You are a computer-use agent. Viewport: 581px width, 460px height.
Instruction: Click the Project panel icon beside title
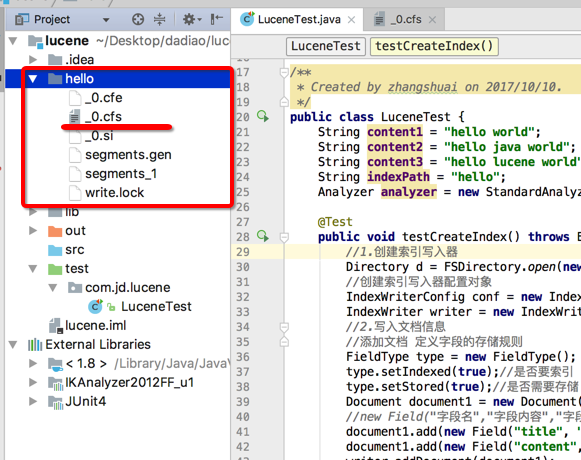pyautogui.click(x=22, y=19)
